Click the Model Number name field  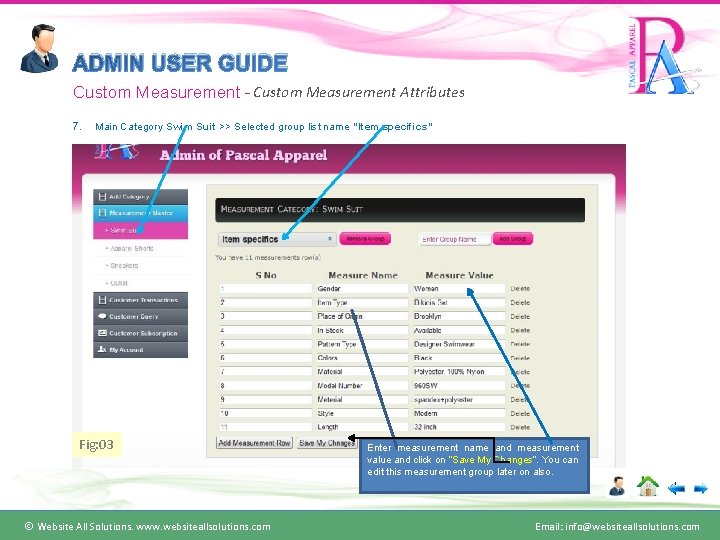point(361,386)
